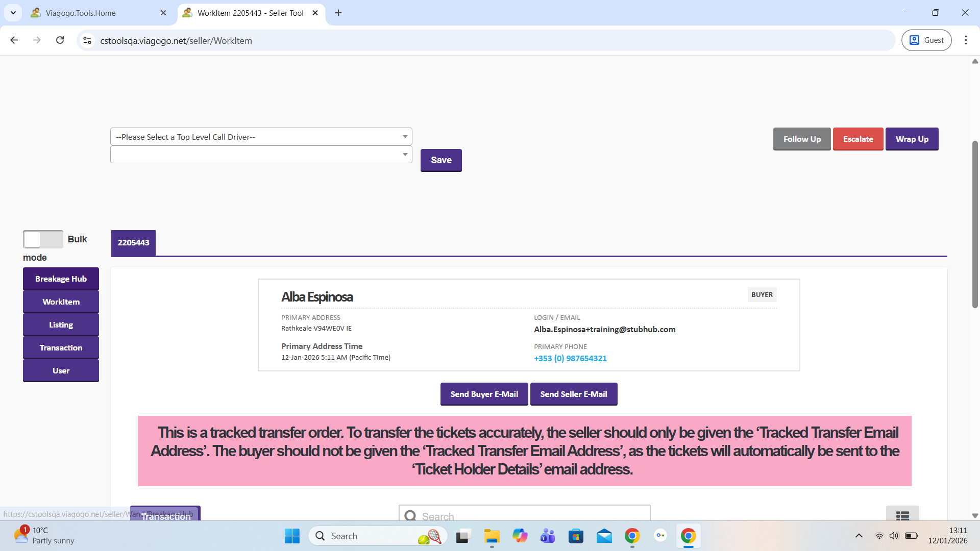Open the Chrome three-dot menu
This screenshot has width=980, height=551.
click(x=966, y=40)
